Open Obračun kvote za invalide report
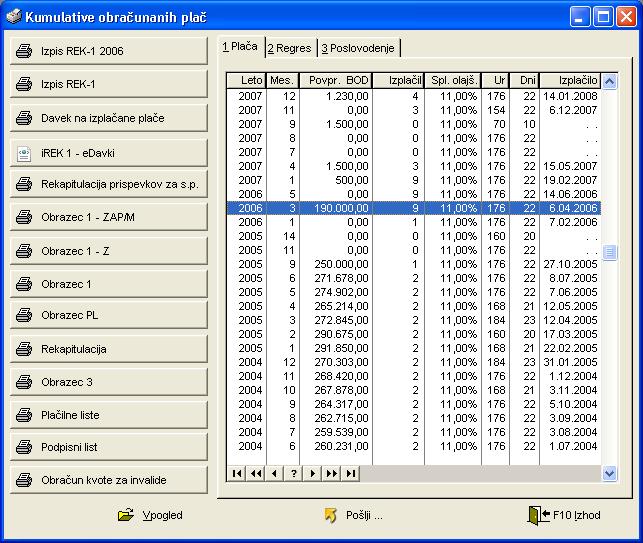643x543 pixels. pyautogui.click(x=108, y=480)
